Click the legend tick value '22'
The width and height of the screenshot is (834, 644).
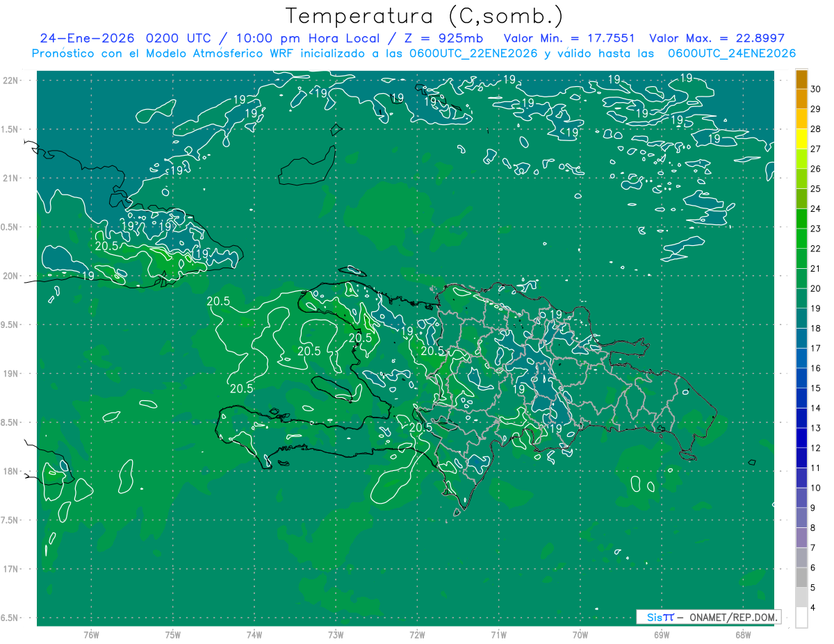pos(816,249)
